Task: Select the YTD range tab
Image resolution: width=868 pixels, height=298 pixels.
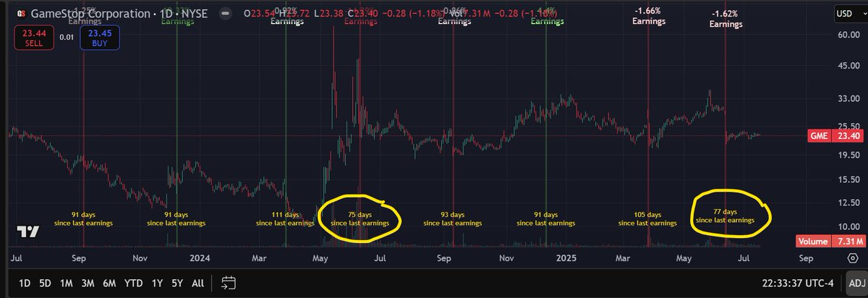Action: [133, 282]
